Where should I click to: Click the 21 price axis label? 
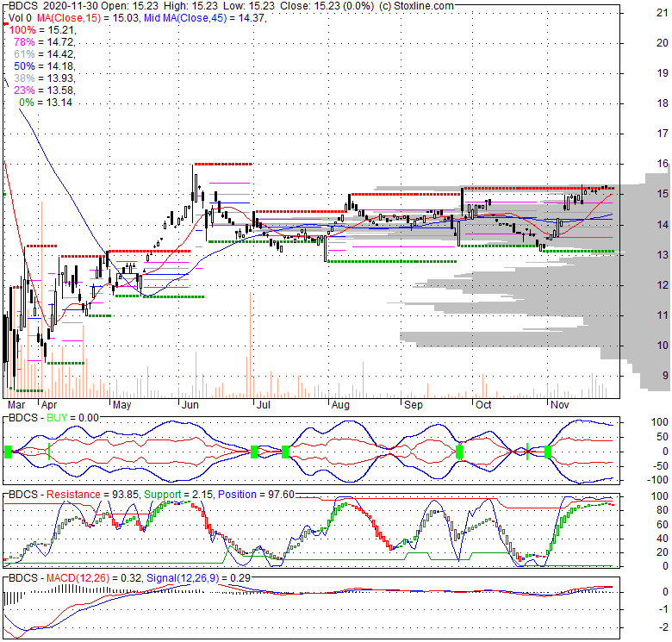coord(663,13)
